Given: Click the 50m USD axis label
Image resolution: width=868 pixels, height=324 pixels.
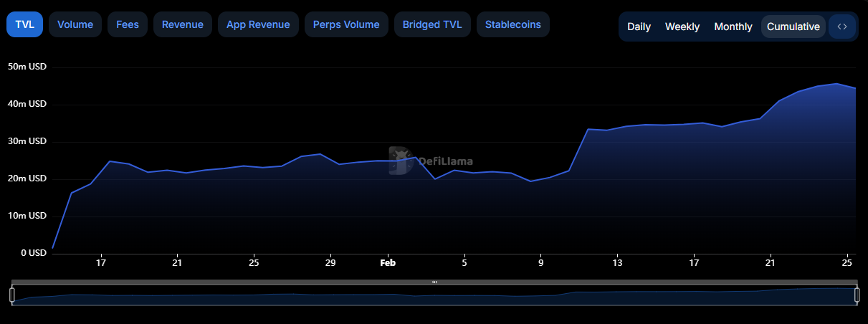Looking at the screenshot, I should 27,67.
